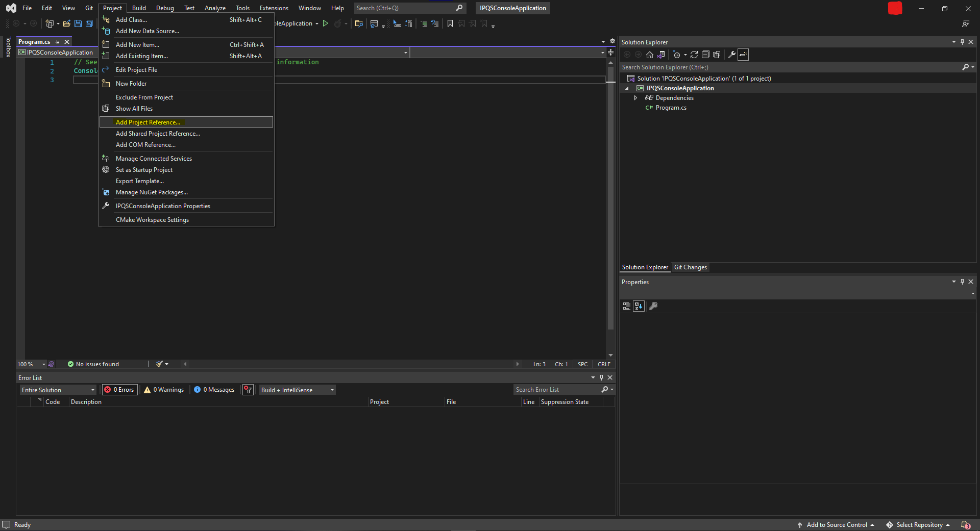980x531 pixels.
Task: Toggle auto-hide pin on Error List
Action: tap(601, 377)
